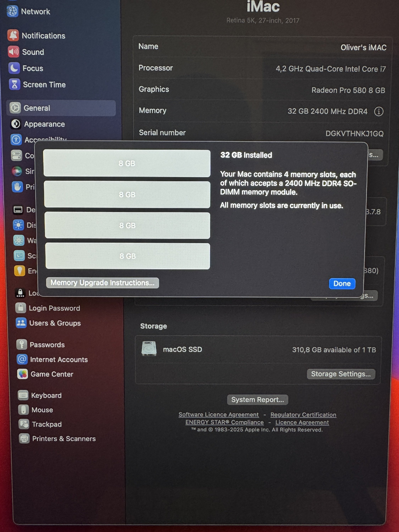Click the fourth 8 GB memory slot
The width and height of the screenshot is (399, 532).
pos(128,256)
